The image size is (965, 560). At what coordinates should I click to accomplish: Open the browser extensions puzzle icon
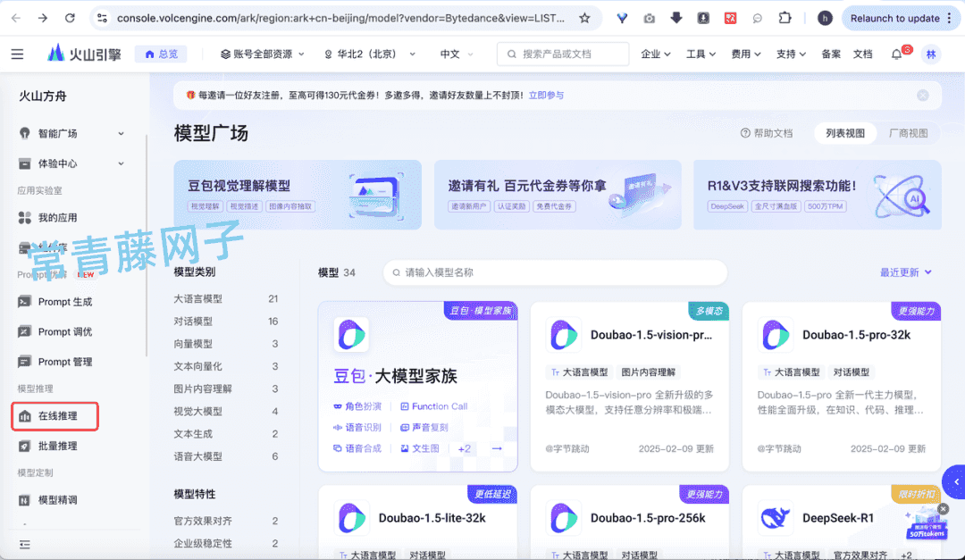tap(785, 19)
